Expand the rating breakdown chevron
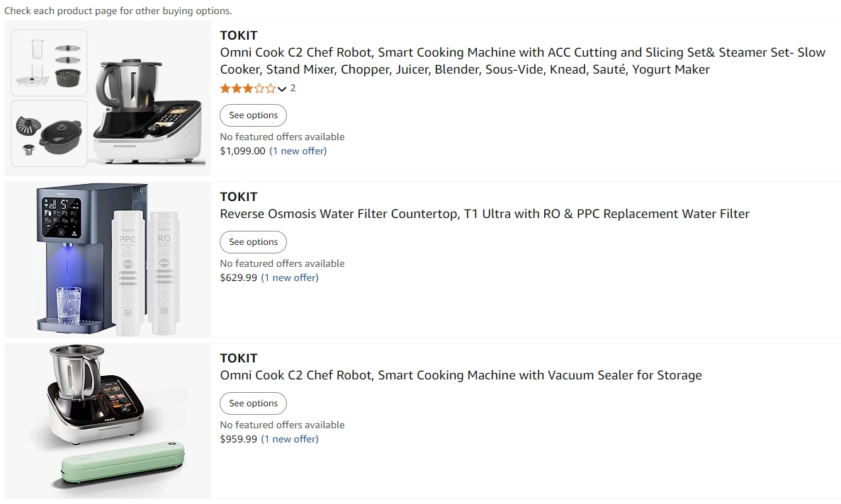The image size is (841, 504). 282,89
